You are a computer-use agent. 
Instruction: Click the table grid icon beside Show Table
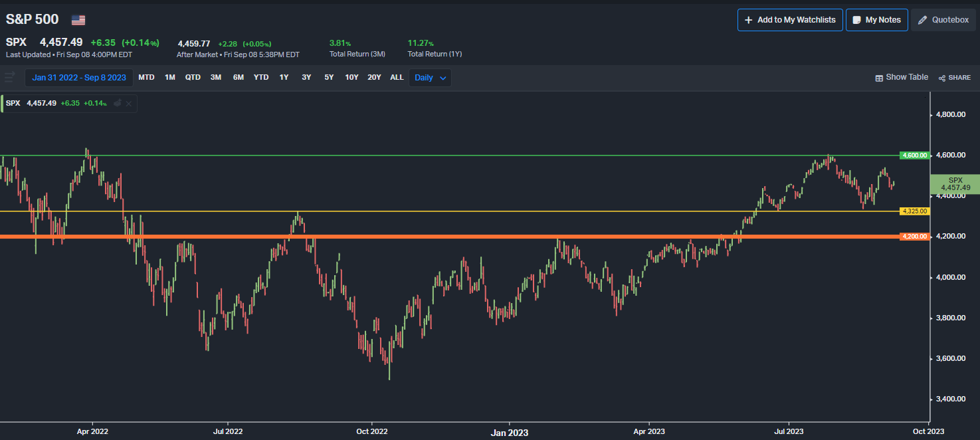[x=880, y=78]
